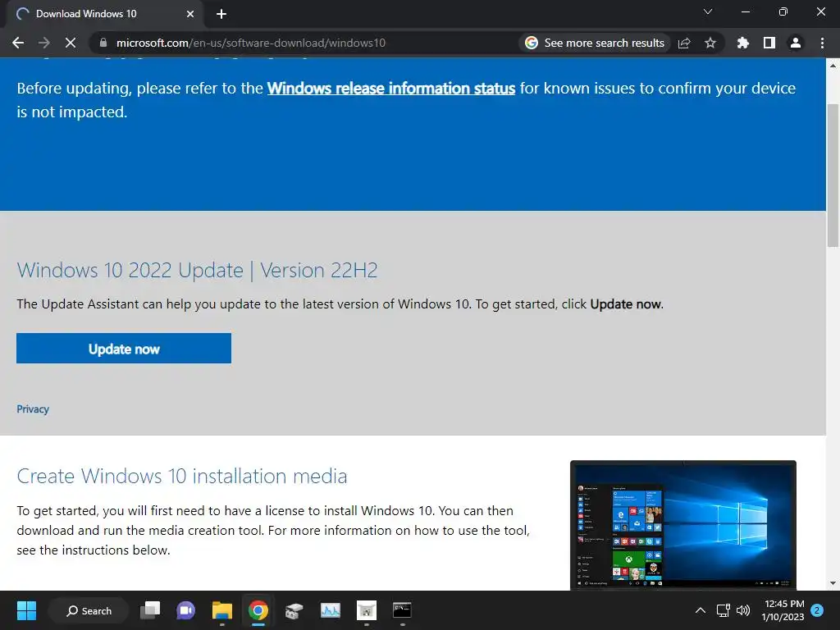
Task: Stop loading the page
Action: (71, 43)
